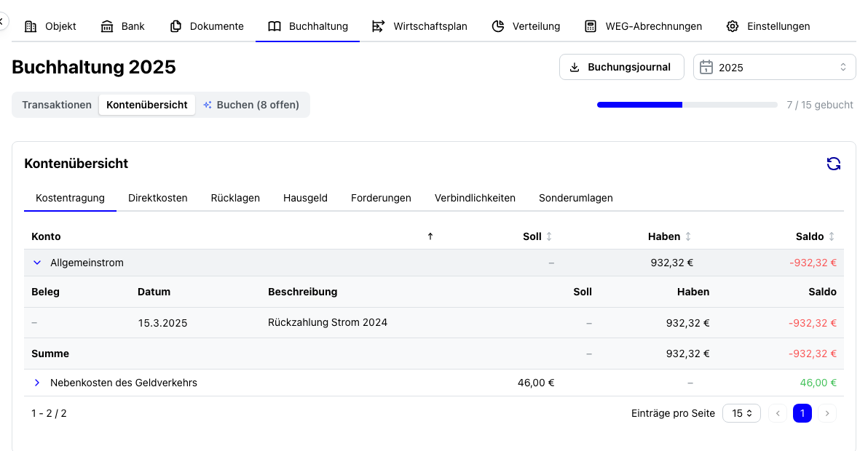Sort the Saldo column

point(832,236)
